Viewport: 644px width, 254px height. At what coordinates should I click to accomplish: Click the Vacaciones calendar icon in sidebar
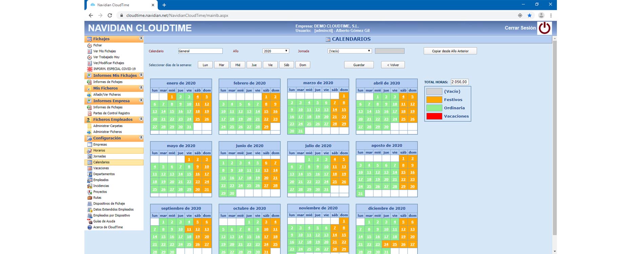point(89,168)
